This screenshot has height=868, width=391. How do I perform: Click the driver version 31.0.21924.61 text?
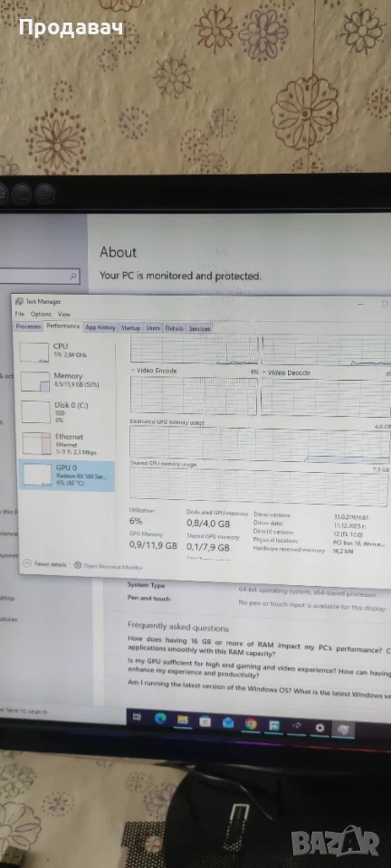[352, 516]
